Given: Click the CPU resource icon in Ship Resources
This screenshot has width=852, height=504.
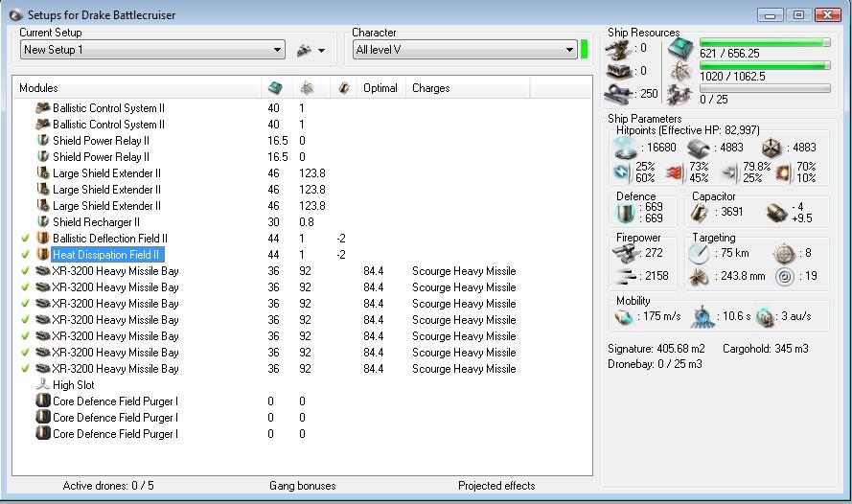Looking at the screenshot, I should (x=680, y=50).
